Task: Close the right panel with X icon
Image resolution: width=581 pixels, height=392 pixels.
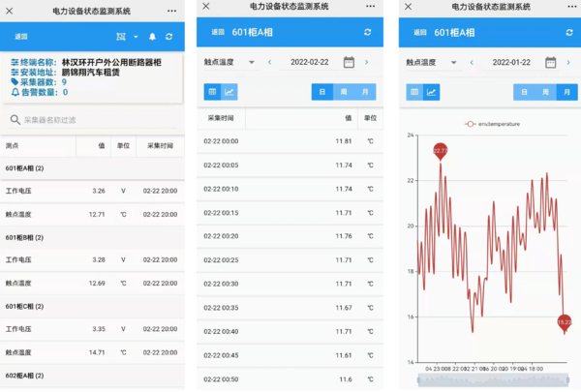Action: (408, 7)
